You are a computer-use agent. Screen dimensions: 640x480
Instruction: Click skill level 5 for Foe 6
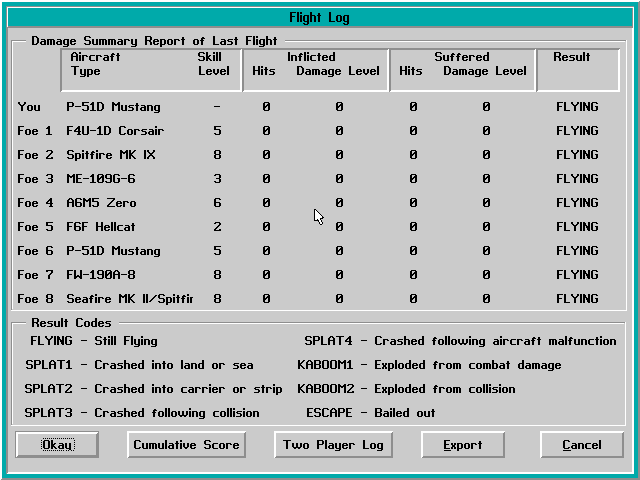pos(217,251)
